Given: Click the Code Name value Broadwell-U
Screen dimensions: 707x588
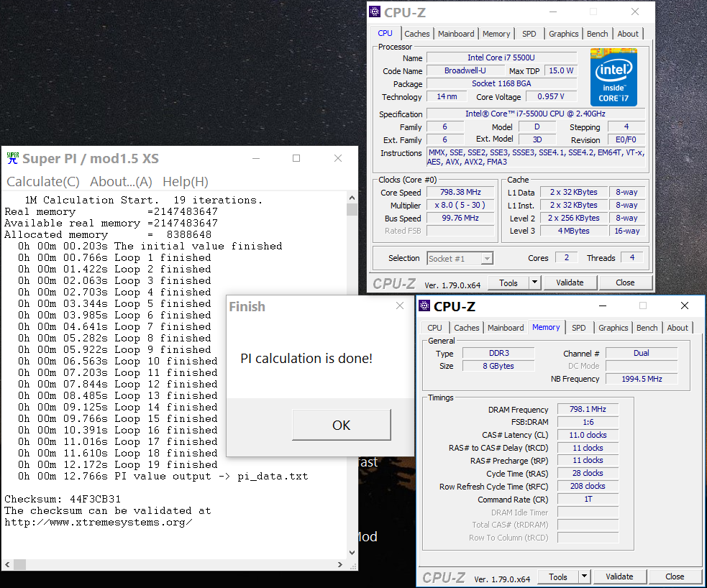Looking at the screenshot, I should pos(465,70).
